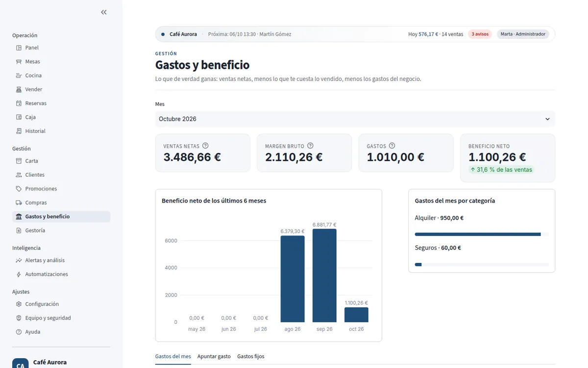The height and width of the screenshot is (368, 588).
Task: Click the Caja cash icon
Action: [19, 117]
